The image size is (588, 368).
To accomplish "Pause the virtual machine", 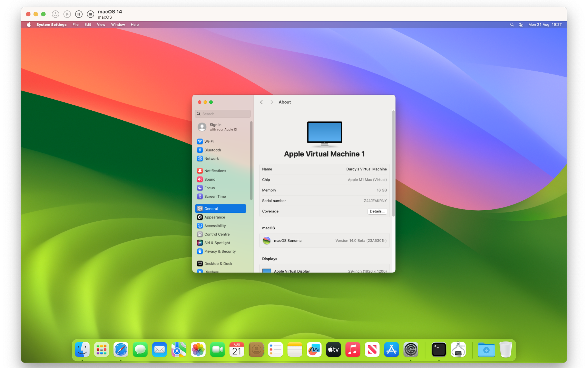I will point(79,14).
